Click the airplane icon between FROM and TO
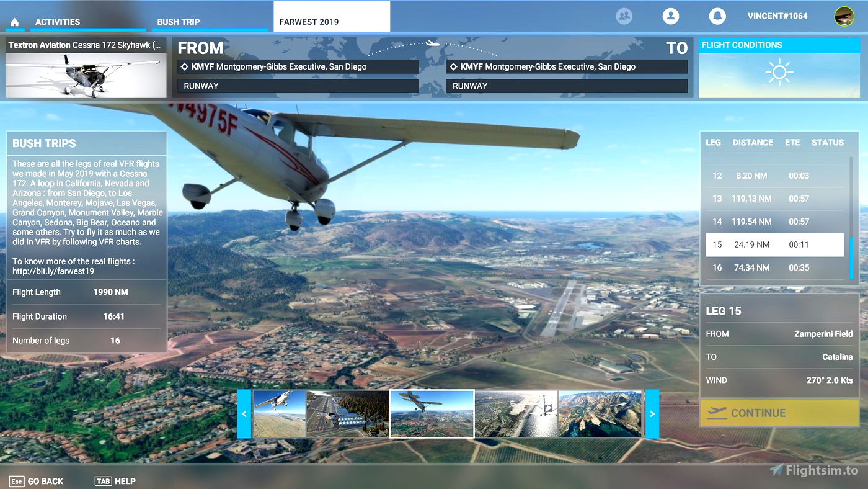The height and width of the screenshot is (489, 868). 433,43
